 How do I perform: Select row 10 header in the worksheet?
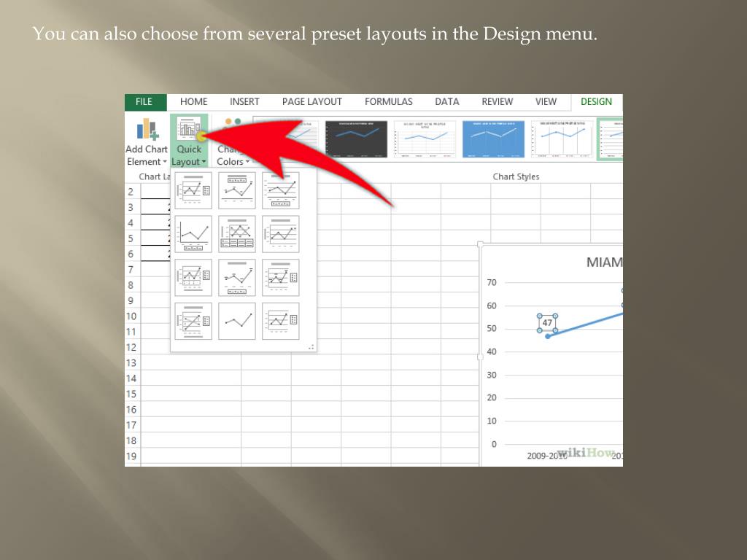coord(131,316)
